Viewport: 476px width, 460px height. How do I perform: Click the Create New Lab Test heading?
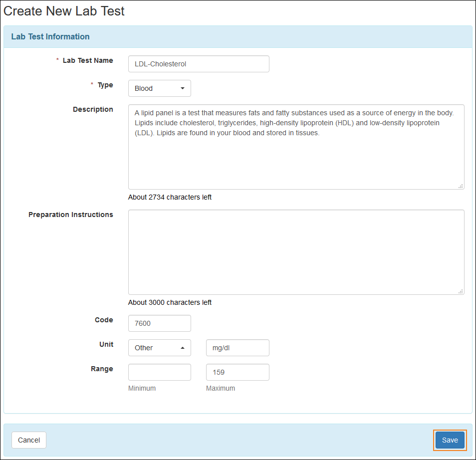point(64,11)
